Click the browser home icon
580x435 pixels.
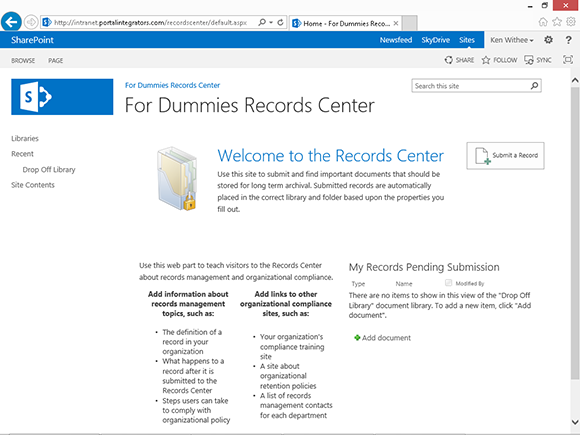(x=543, y=22)
